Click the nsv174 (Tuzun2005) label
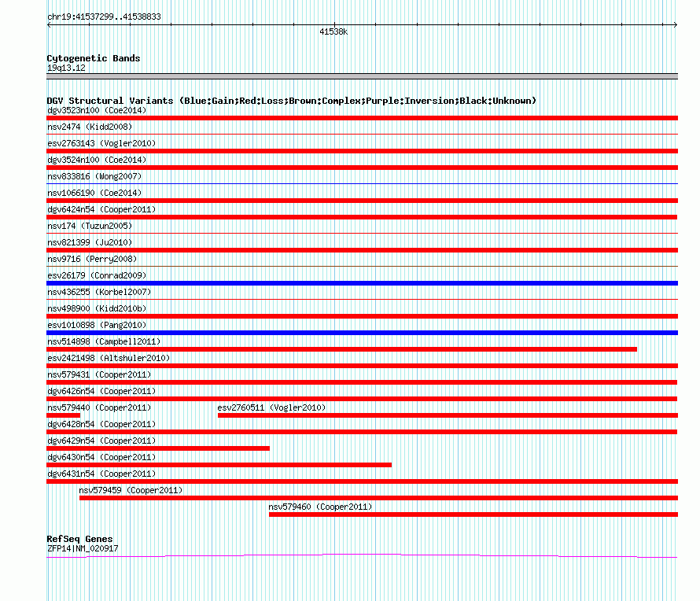Screen dimensions: 700x601 90,226
